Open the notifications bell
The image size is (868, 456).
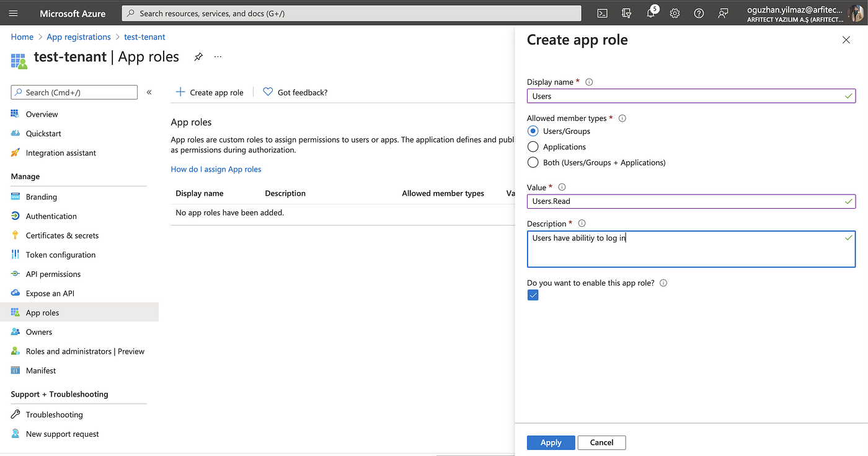tap(650, 13)
